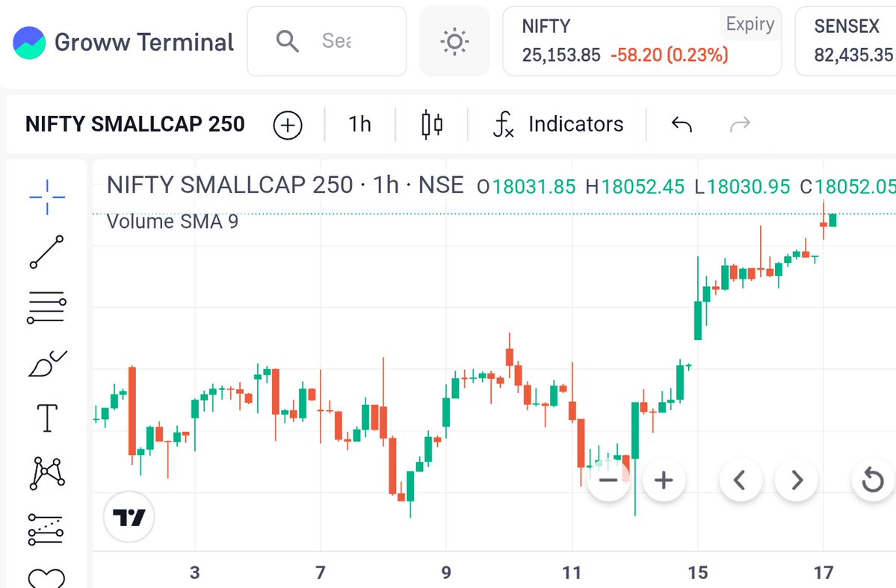Screen dimensions: 896x588
Task: Click the TradingView logo on chart
Action: (129, 517)
